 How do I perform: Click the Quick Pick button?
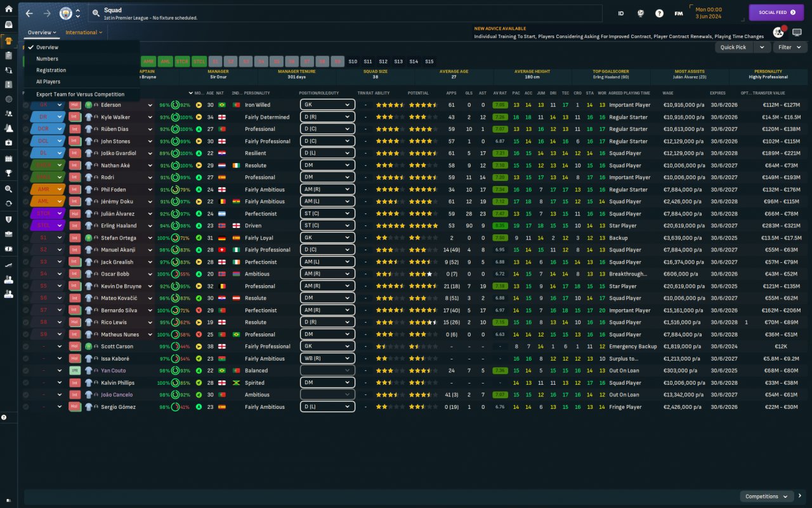click(x=734, y=47)
